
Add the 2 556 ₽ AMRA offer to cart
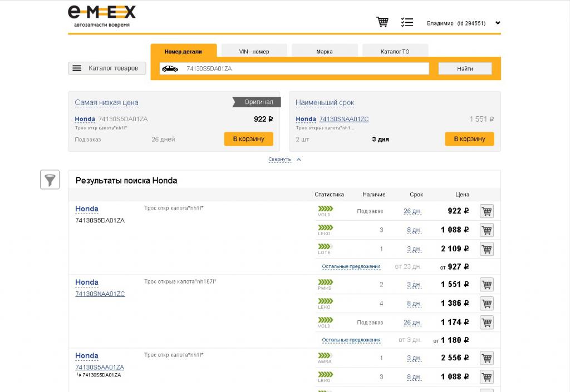click(x=487, y=358)
